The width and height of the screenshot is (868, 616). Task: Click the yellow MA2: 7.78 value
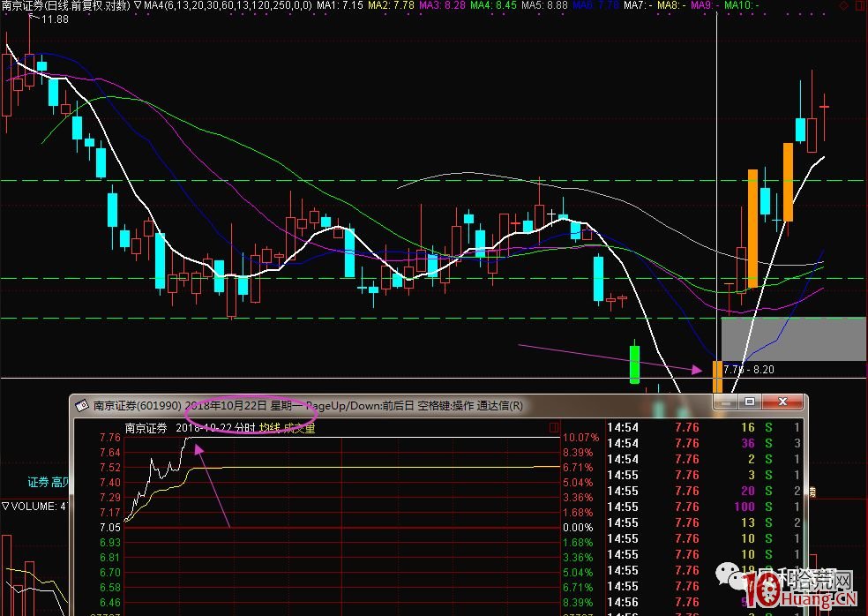click(x=391, y=5)
